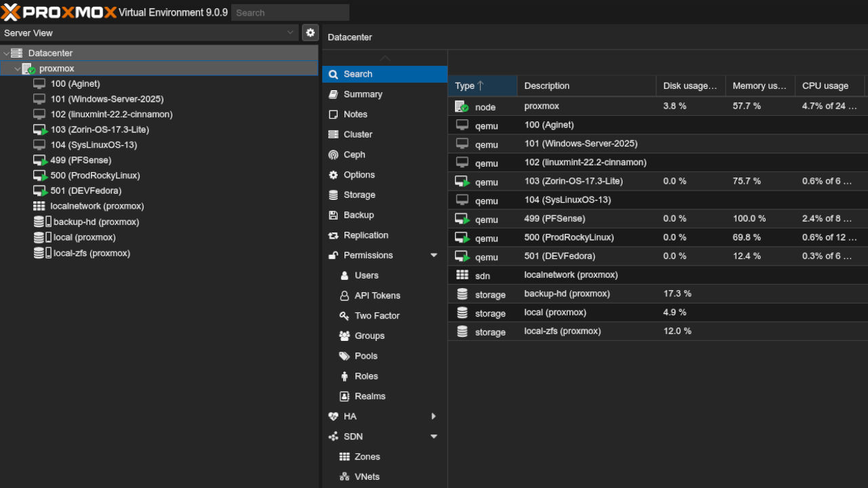Expand the HA submenu arrow
Screen dimensions: 868x488
[x=434, y=416]
